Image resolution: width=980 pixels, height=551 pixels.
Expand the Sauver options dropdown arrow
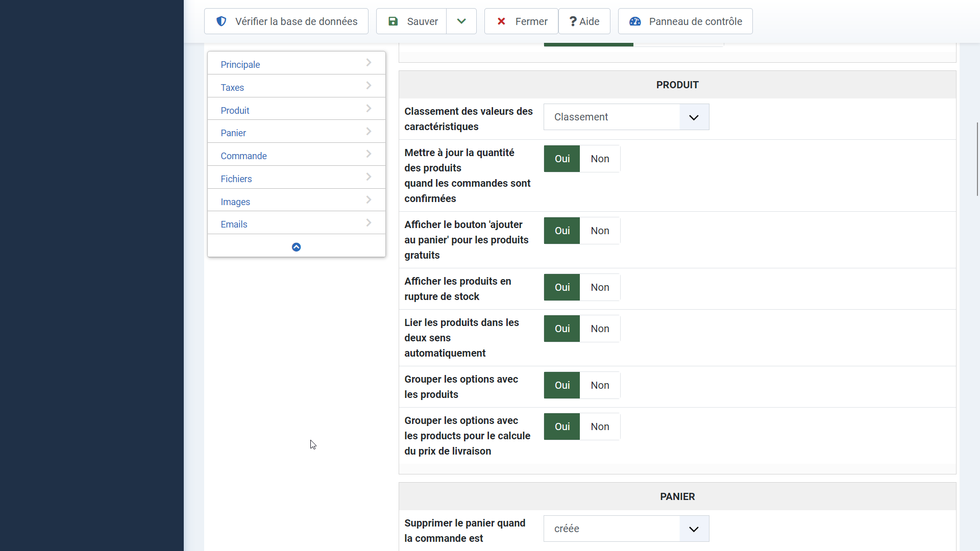(x=461, y=21)
